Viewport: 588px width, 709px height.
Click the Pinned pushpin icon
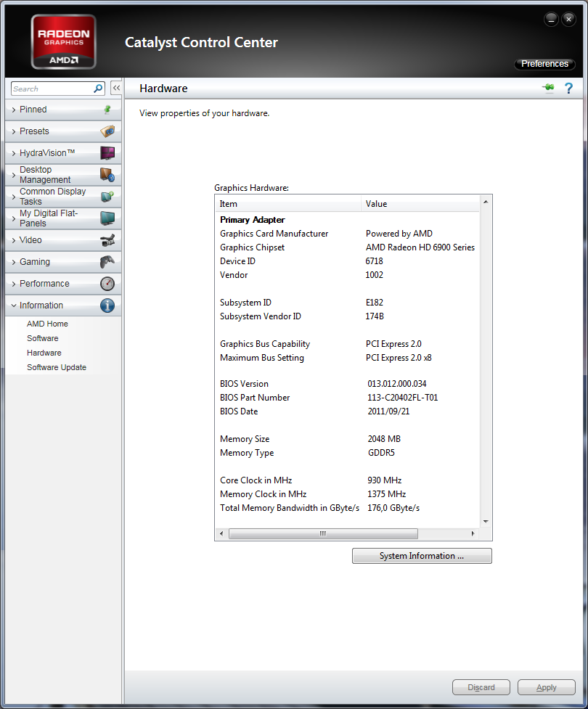(x=107, y=110)
